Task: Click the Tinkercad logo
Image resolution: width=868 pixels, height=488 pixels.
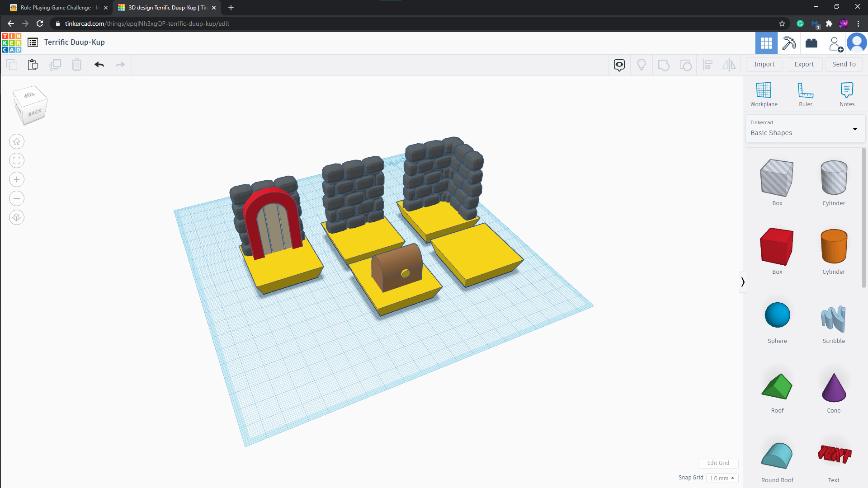Action: point(11,43)
